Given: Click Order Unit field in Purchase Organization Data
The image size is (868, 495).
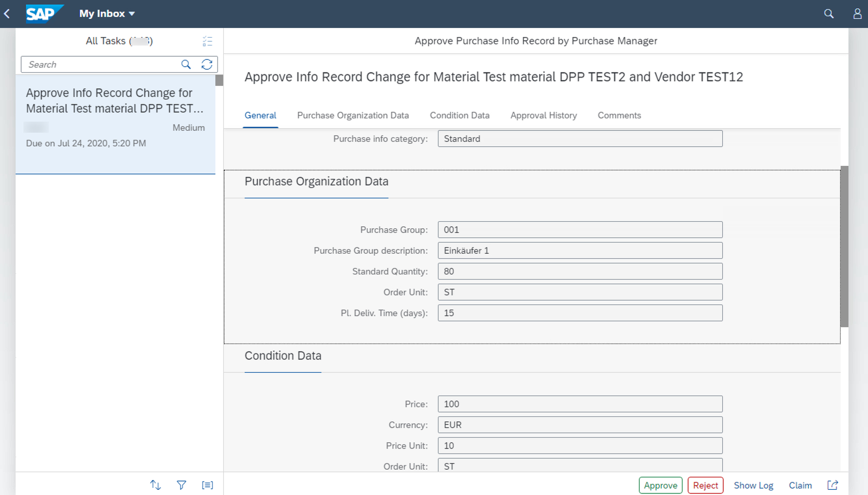Looking at the screenshot, I should [x=580, y=292].
